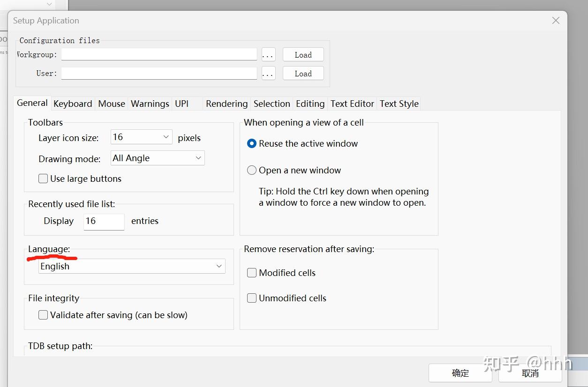This screenshot has width=588, height=387.
Task: Click the recent files entries field
Action: click(x=104, y=221)
